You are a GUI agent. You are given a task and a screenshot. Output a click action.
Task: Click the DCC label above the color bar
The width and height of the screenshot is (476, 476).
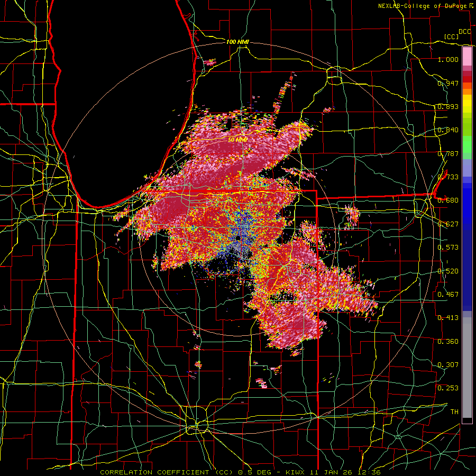click(465, 32)
